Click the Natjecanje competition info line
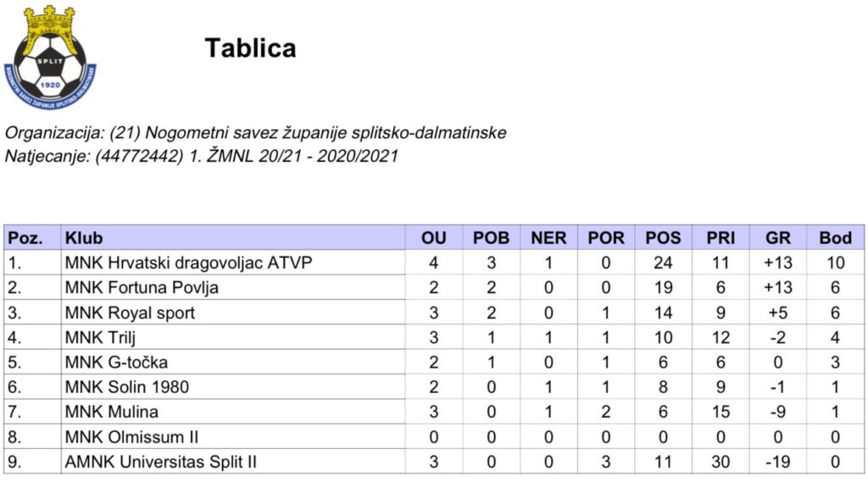 click(x=201, y=156)
